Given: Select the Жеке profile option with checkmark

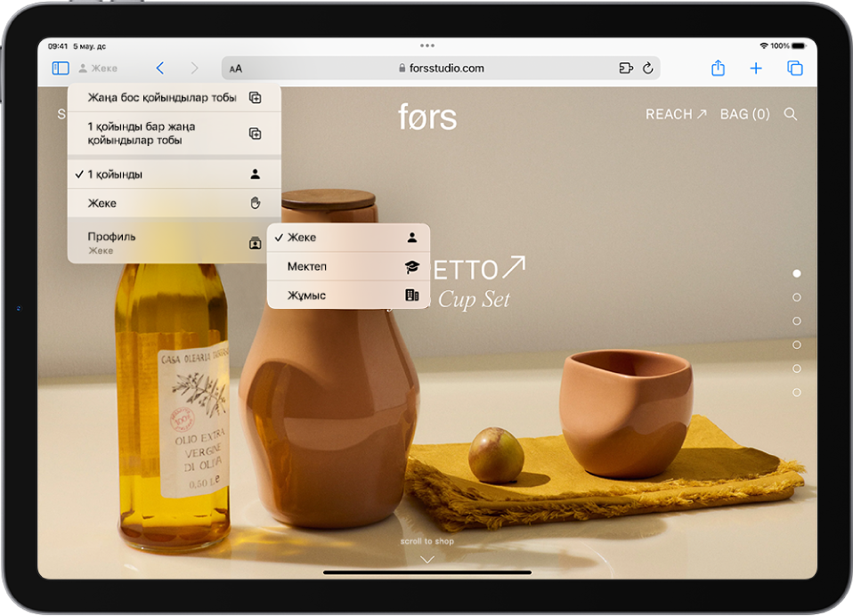Looking at the screenshot, I should point(348,238).
